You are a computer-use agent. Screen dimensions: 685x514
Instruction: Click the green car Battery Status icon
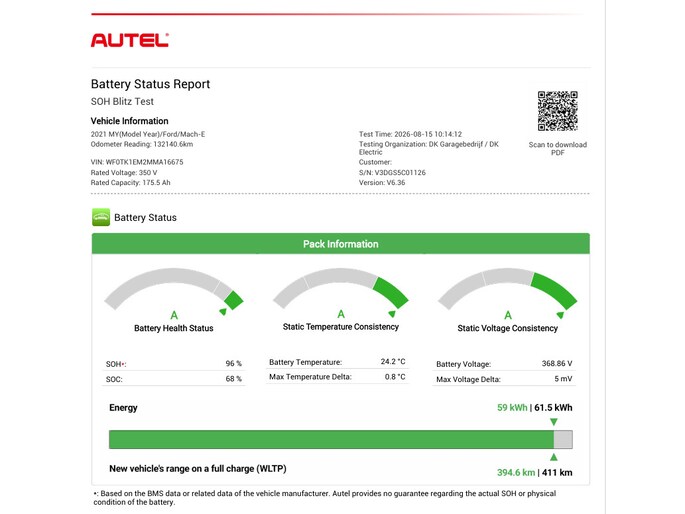tap(101, 217)
